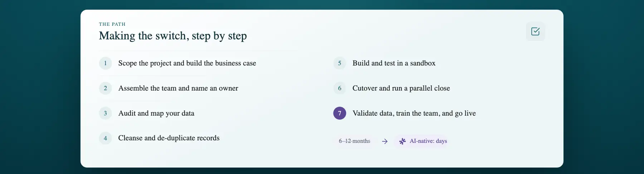
Task: Click the arrow between the timeline badges
Action: [385, 141]
